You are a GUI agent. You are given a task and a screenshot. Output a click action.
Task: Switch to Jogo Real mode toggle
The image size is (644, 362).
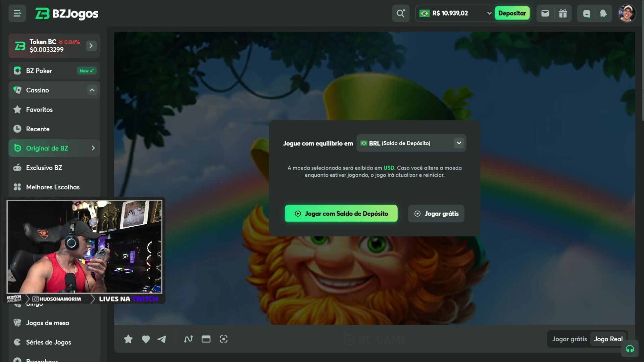608,339
